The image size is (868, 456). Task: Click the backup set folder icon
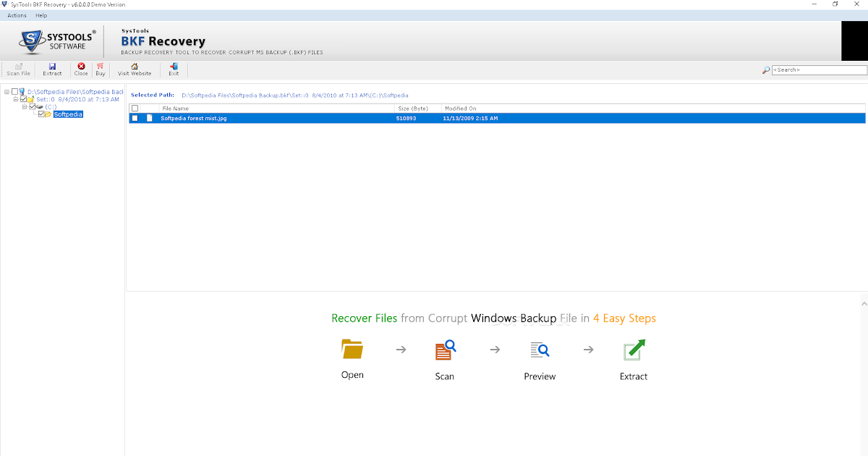click(x=30, y=99)
